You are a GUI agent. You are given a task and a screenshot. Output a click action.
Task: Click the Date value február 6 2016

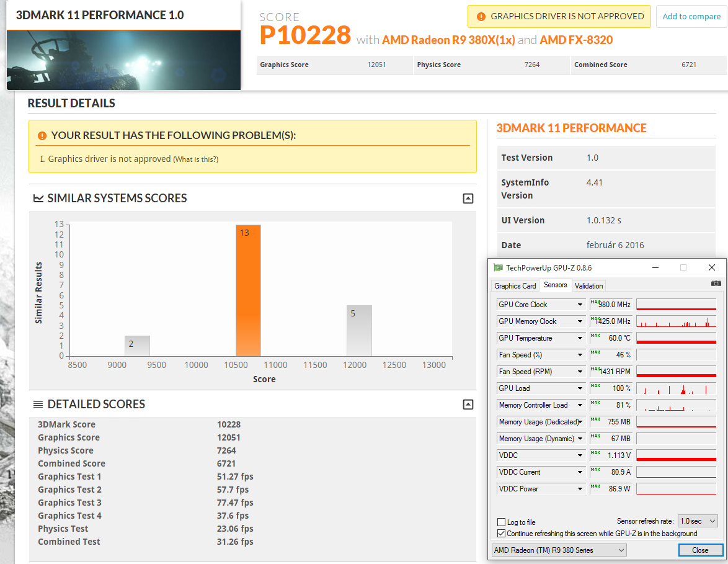click(x=615, y=245)
